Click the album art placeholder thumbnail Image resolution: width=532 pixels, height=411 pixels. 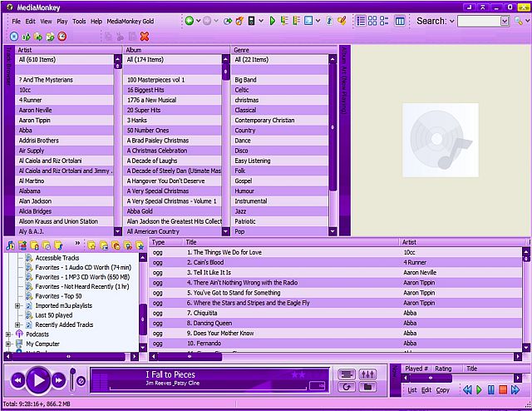point(441,140)
